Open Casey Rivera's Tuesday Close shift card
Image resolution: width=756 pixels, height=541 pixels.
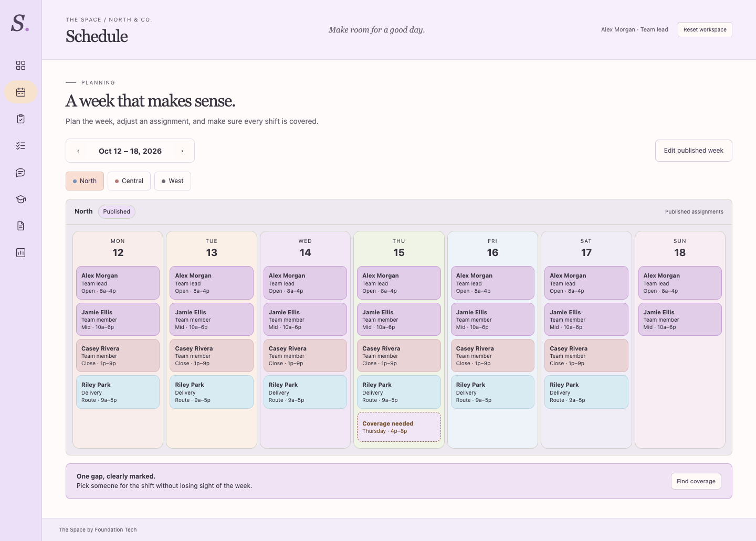212,355
